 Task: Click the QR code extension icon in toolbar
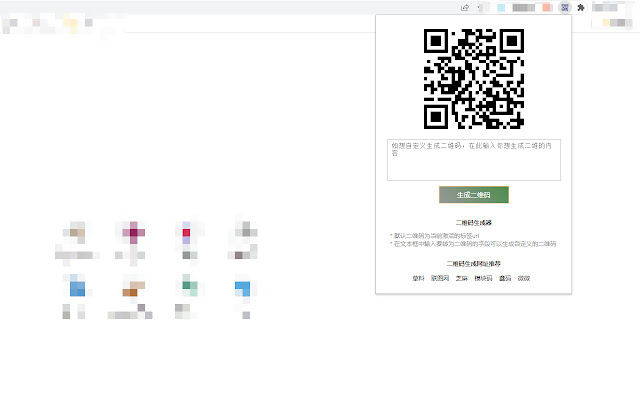[x=564, y=8]
